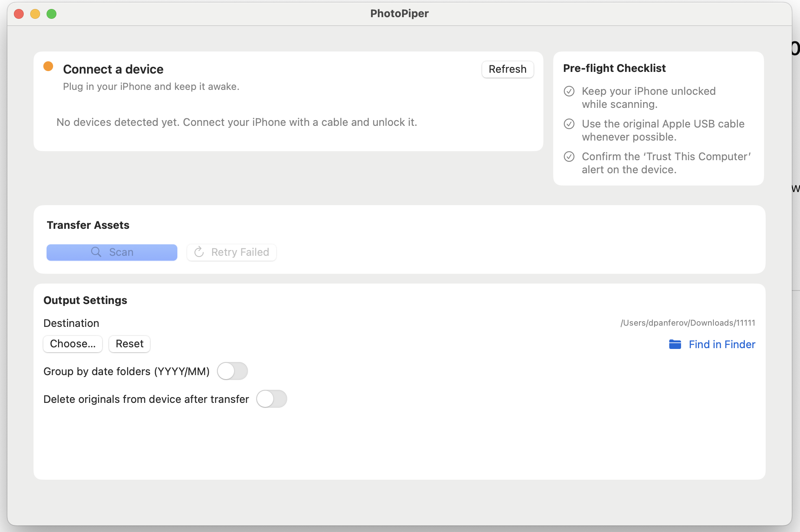
Task: Click checkmark icon beside Trust This Computer tip
Action: [x=570, y=156]
